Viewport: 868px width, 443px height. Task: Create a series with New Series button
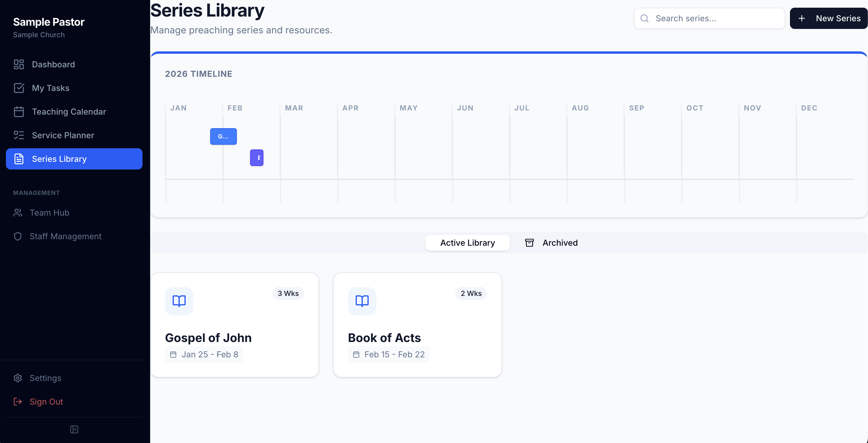click(829, 18)
